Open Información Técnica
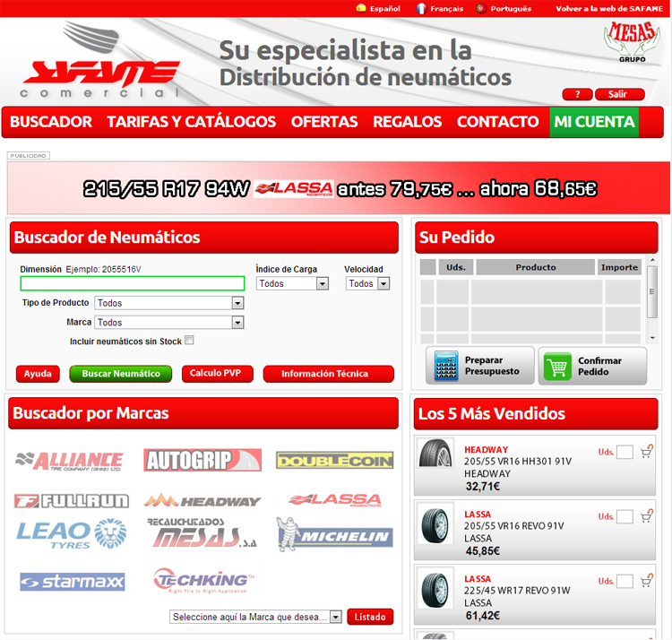The image size is (672, 640). coord(329,374)
